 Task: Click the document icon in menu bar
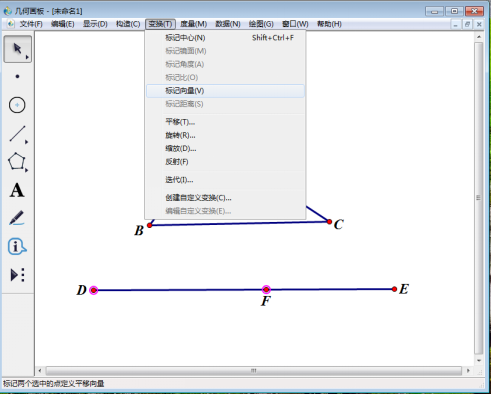[11, 24]
